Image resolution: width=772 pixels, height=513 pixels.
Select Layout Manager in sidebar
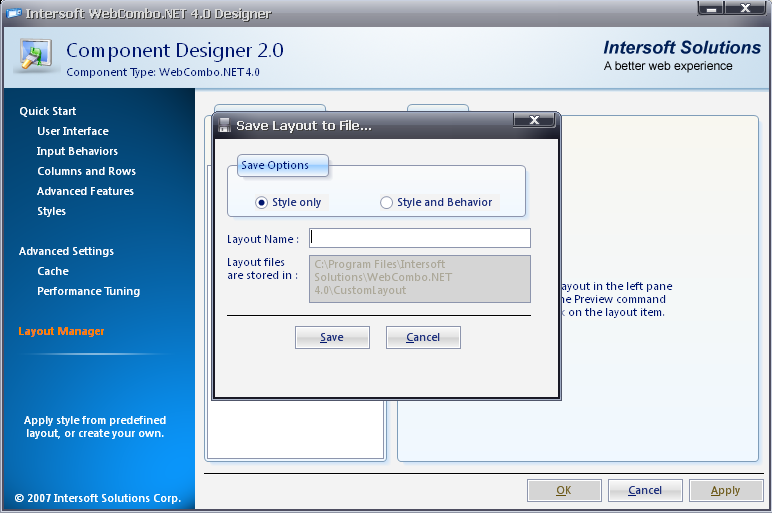coord(61,331)
